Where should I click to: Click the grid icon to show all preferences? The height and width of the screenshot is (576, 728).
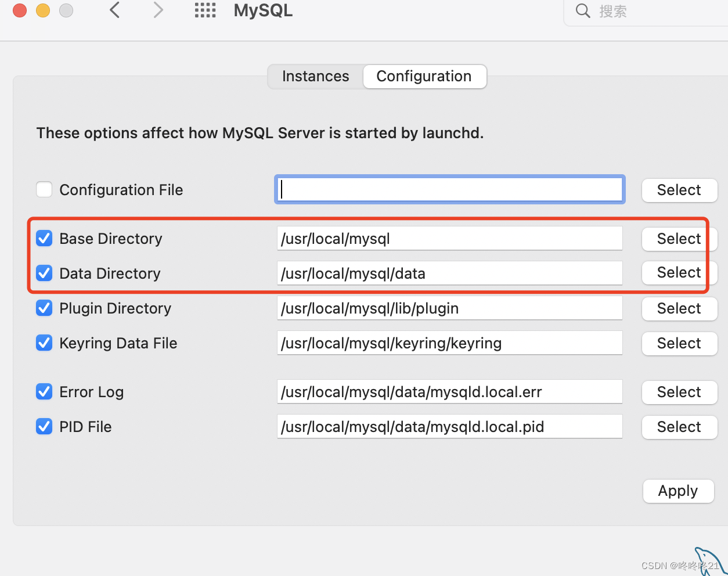205,10
